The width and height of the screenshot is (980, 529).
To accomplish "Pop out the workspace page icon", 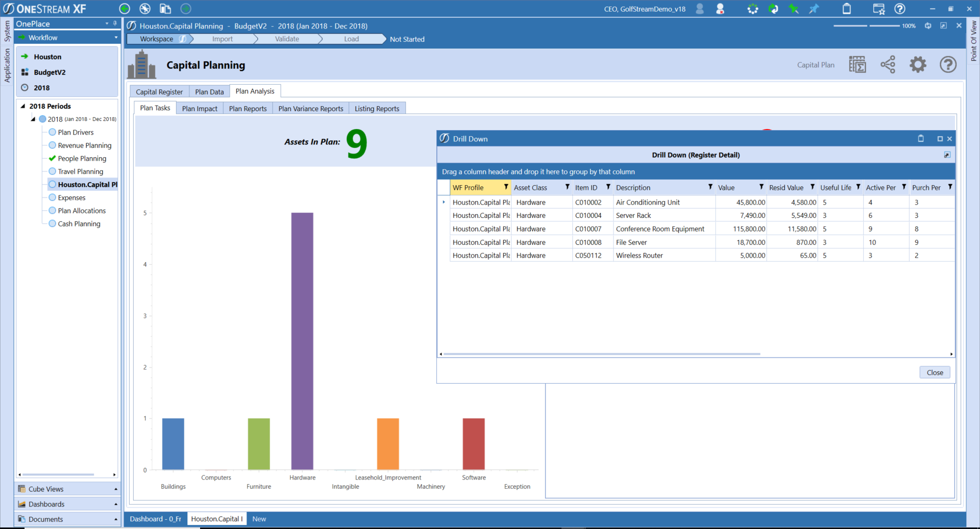I will (944, 26).
